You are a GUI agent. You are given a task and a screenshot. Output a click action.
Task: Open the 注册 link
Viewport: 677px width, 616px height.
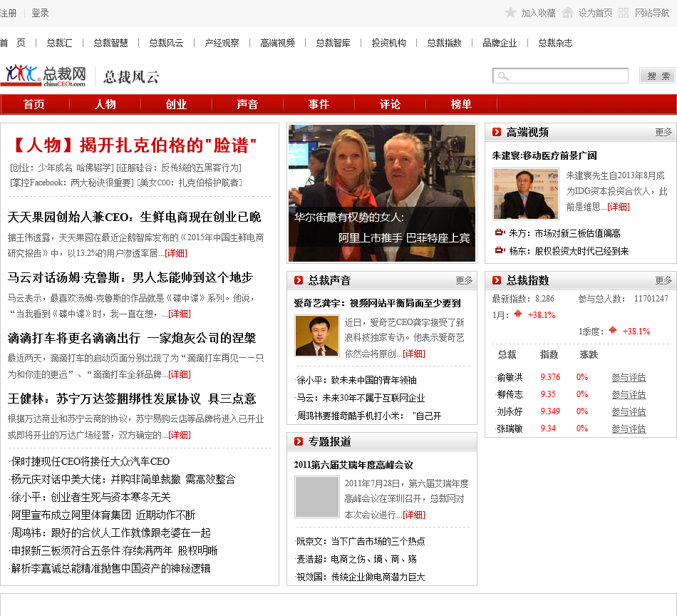pyautogui.click(x=8, y=13)
